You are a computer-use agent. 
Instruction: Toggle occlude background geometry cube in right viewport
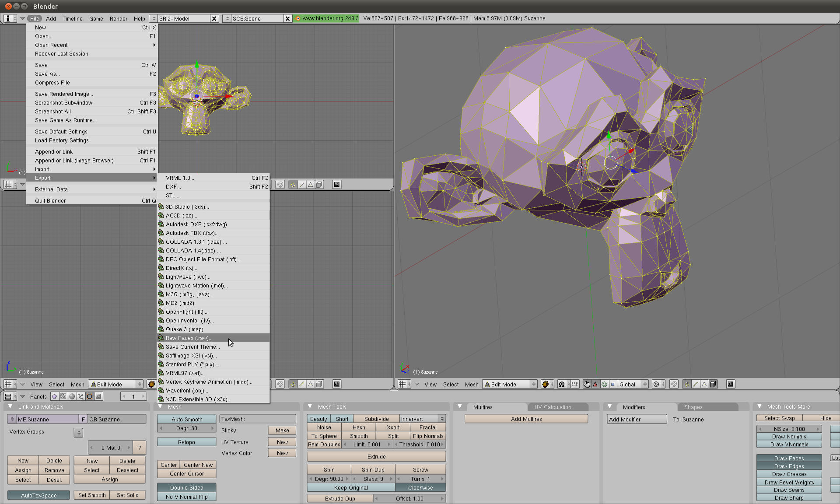tap(713, 384)
